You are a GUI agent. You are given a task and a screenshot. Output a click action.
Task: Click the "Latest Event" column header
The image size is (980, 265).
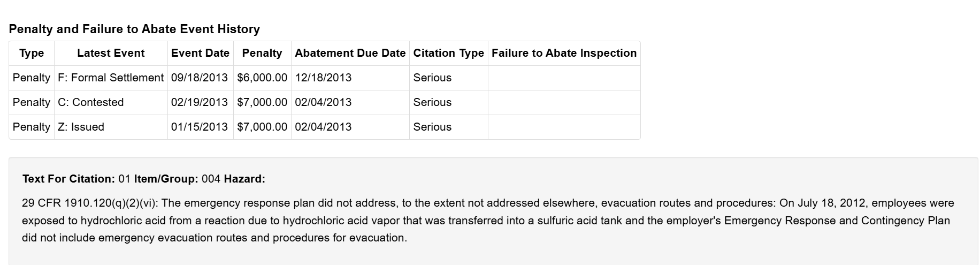[111, 53]
